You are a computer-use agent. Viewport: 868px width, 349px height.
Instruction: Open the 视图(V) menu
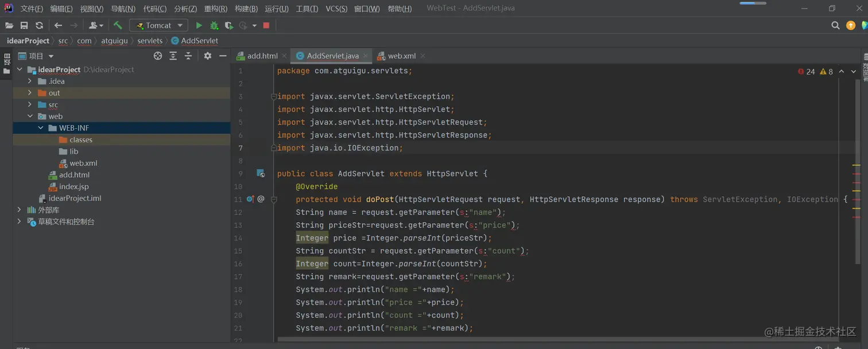[92, 9]
